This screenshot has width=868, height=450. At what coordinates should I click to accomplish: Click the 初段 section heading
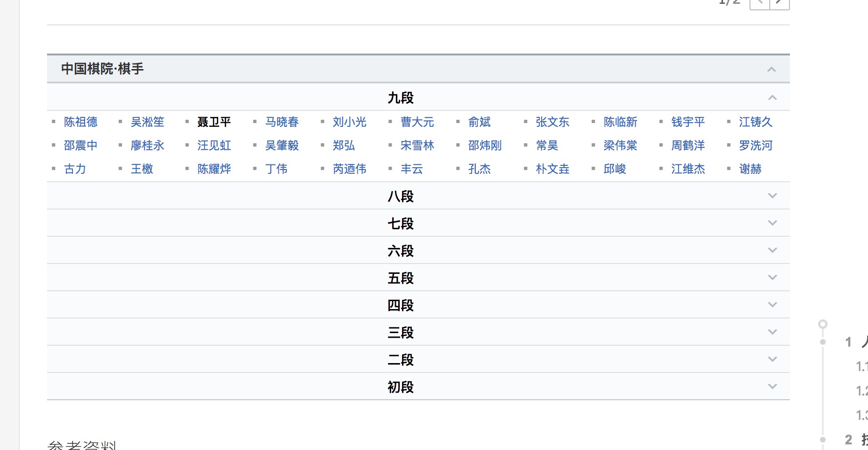(401, 387)
